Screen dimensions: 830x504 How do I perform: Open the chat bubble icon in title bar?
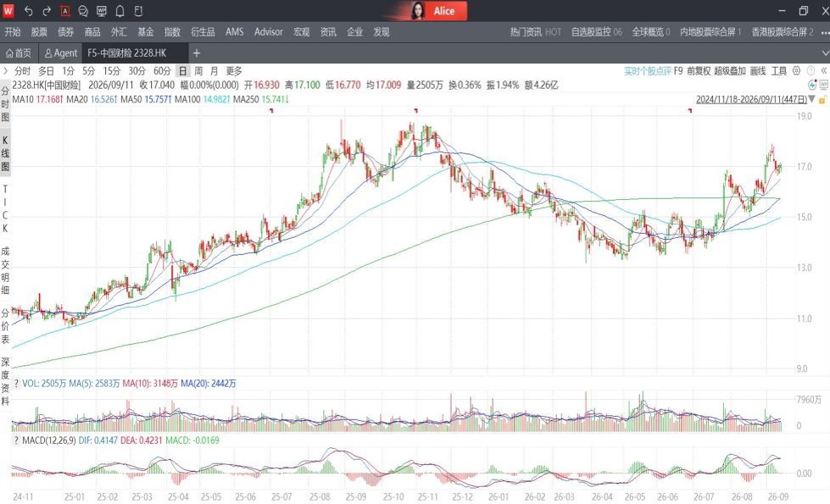tap(83, 10)
